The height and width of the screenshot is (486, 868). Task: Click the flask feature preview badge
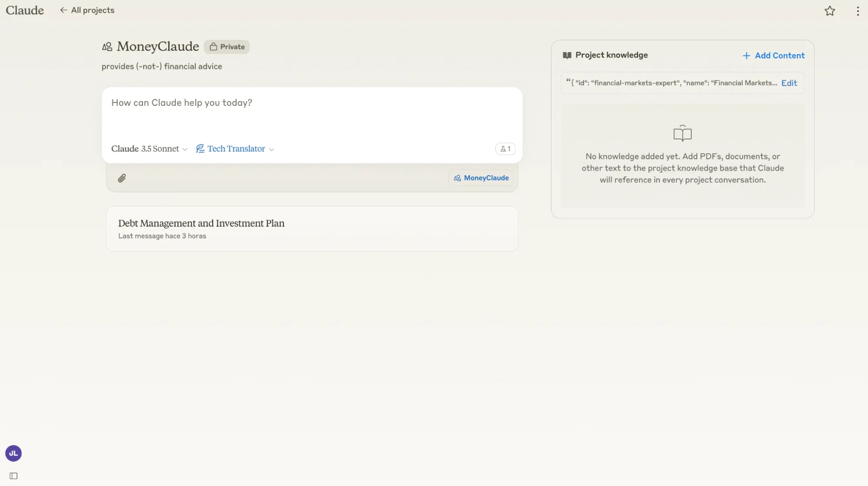pos(505,149)
